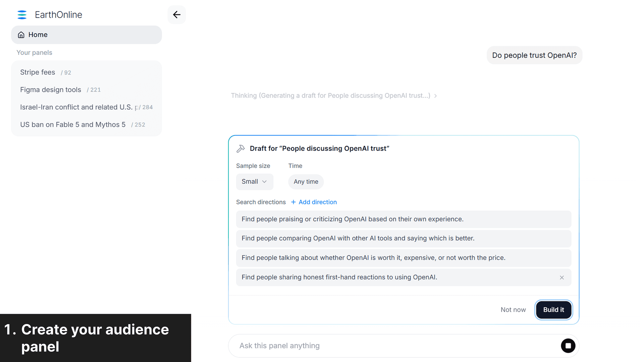Remove the first-hand reactions direction
Screen dimensions: 644x362
(x=562, y=278)
